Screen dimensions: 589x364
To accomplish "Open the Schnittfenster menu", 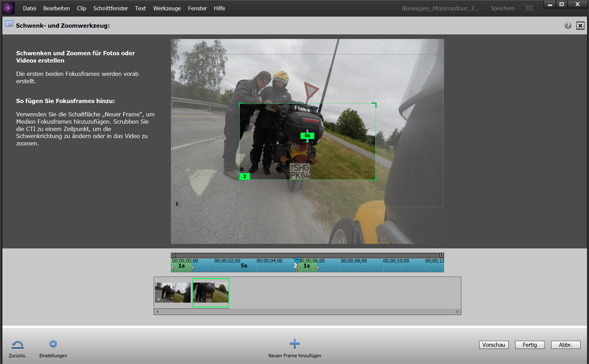I will pos(110,8).
